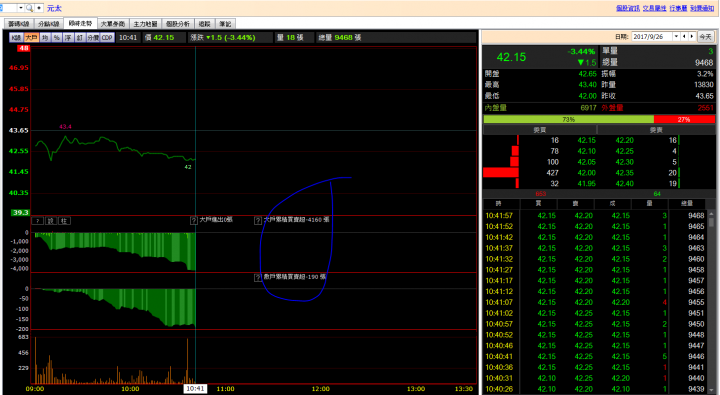Click the bid price 42.00 with 427 volume
This screenshot has height=395, width=720.
[586, 173]
